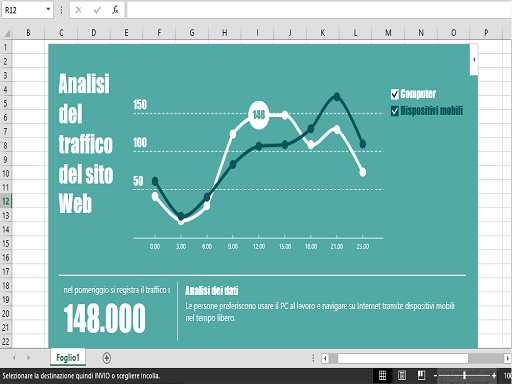Click horizontal scrollbar right arrow
The height and width of the screenshot is (384, 512).
coord(508,358)
